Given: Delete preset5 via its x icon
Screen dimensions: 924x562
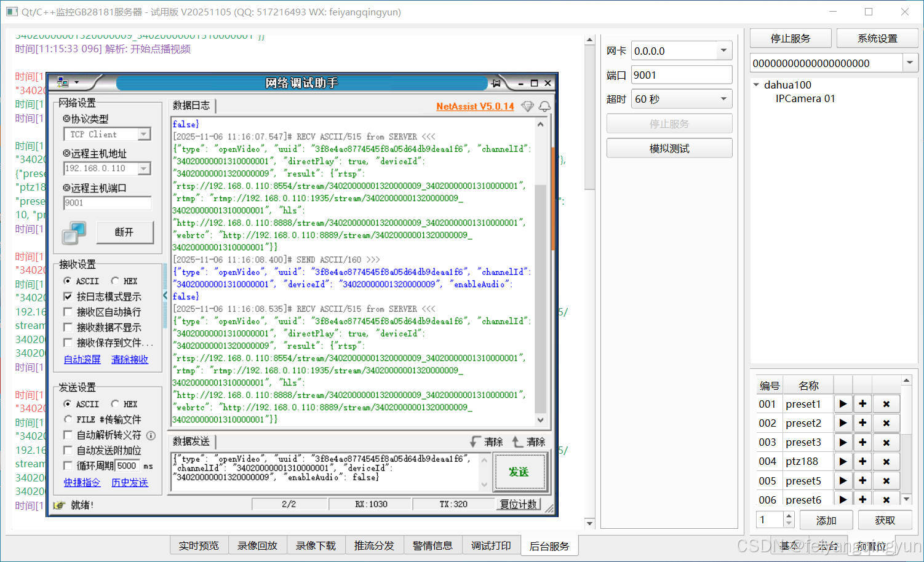Looking at the screenshot, I should [x=886, y=480].
